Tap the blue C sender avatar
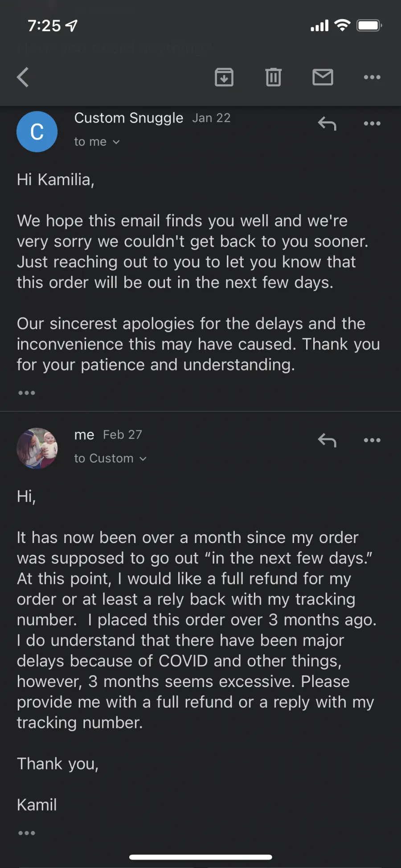Viewport: 401px width, 868px height. click(37, 132)
